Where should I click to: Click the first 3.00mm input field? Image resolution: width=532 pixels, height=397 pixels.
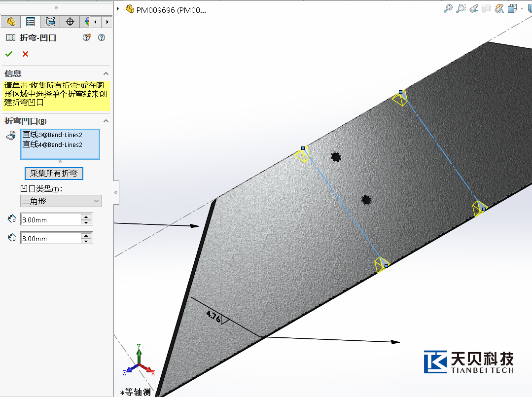51,219
